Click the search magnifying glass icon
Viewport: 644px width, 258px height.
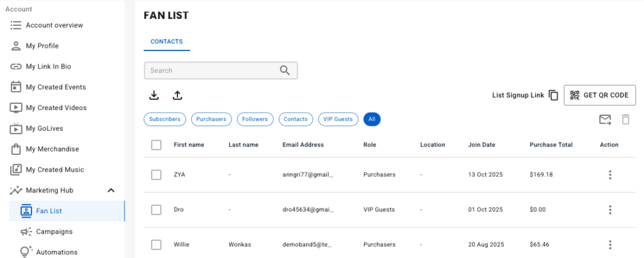(286, 70)
